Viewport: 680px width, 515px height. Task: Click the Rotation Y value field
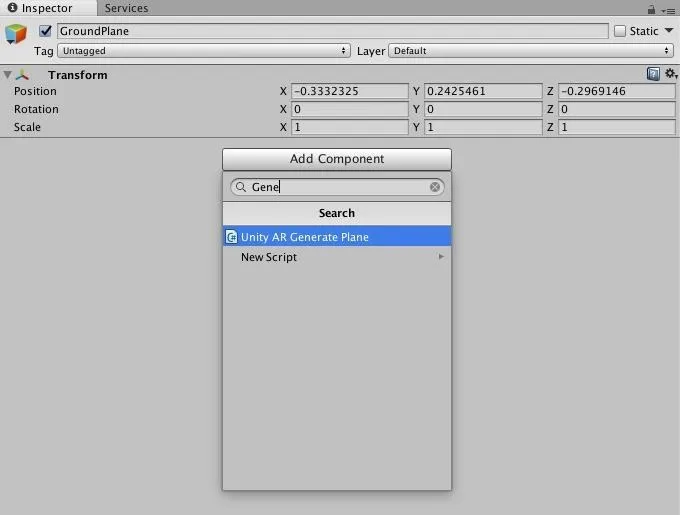(483, 109)
